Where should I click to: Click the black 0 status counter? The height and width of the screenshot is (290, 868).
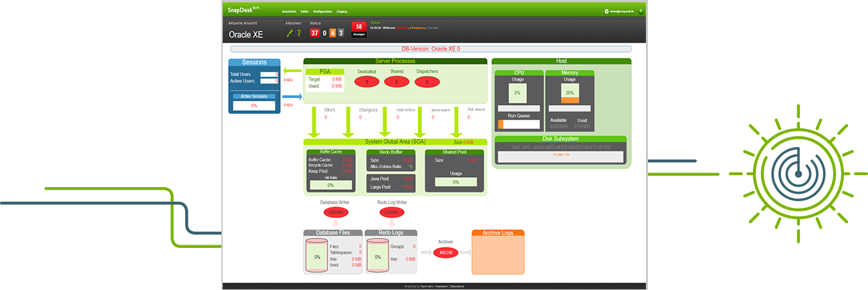coord(324,33)
